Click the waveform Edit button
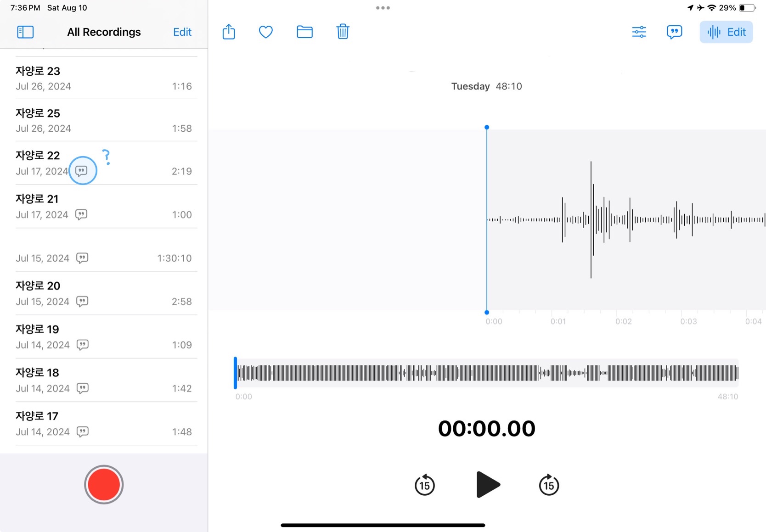This screenshot has height=532, width=766. 726,32
